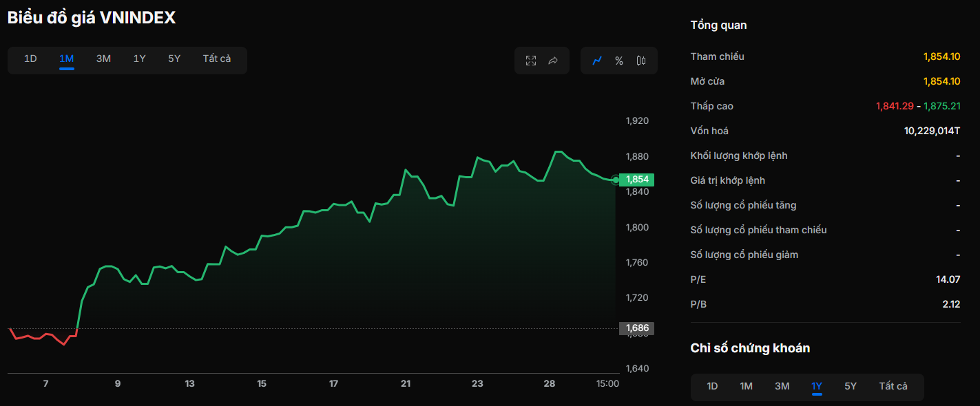Click the date 13 on x-axis
980x406 pixels.
click(x=189, y=383)
